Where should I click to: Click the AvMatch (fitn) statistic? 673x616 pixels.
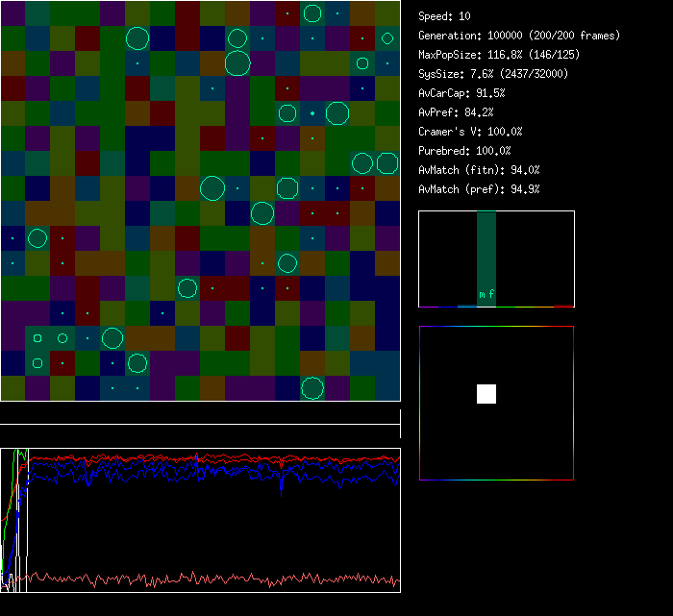[x=479, y=170]
